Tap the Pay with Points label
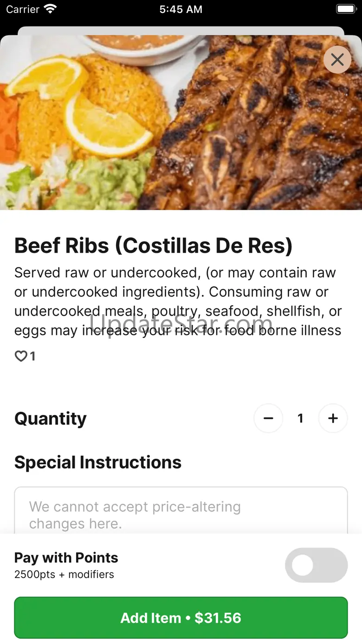This screenshot has width=362, height=644. tap(66, 558)
